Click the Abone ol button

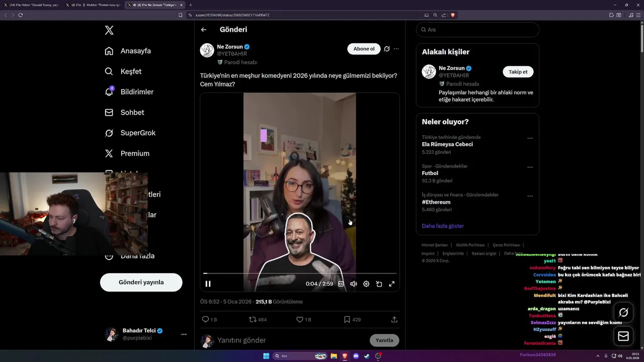tap(364, 49)
